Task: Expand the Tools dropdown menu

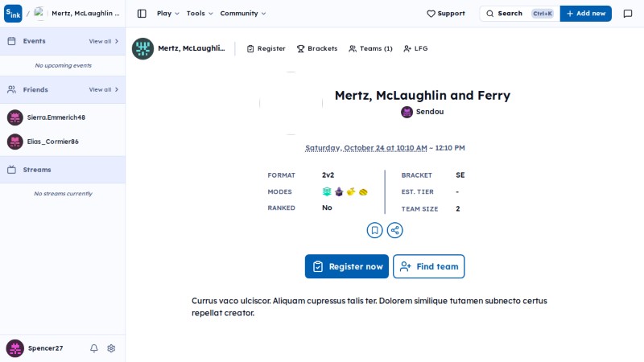Action: tap(200, 14)
